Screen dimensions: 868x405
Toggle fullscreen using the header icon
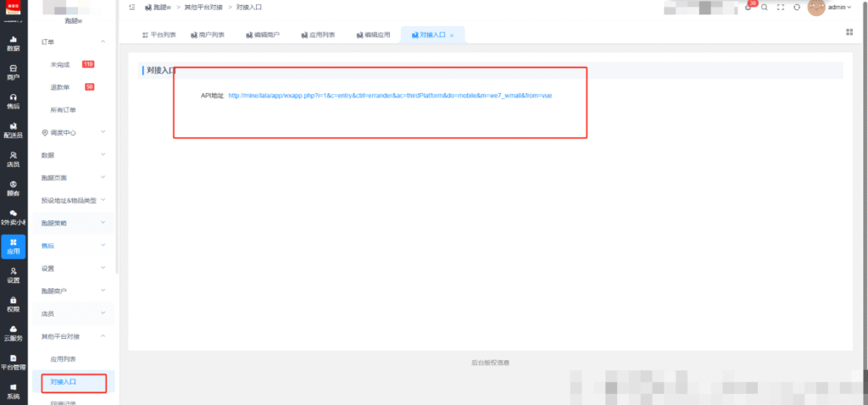781,8
